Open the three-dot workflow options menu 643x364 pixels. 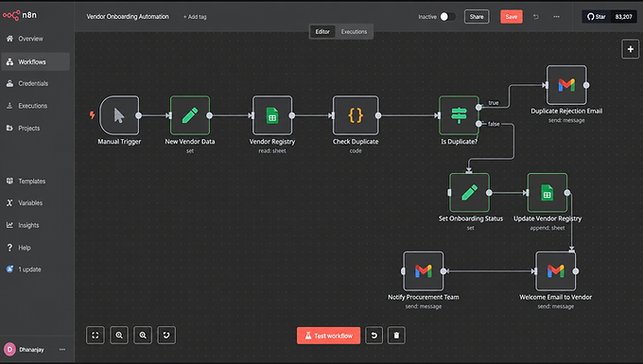tap(556, 17)
